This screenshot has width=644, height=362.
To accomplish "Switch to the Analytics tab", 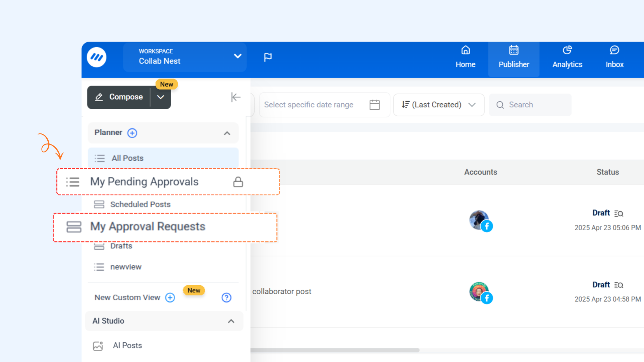I will (567, 58).
